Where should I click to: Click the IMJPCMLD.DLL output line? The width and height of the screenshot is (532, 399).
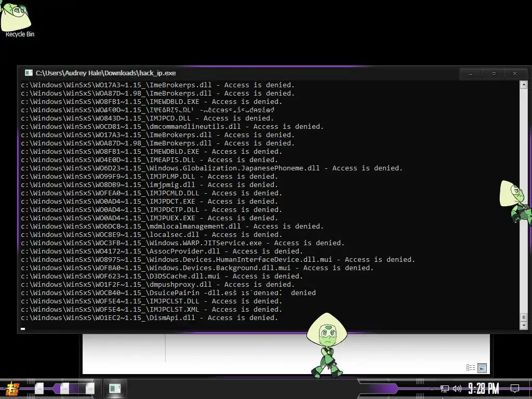[x=151, y=193]
